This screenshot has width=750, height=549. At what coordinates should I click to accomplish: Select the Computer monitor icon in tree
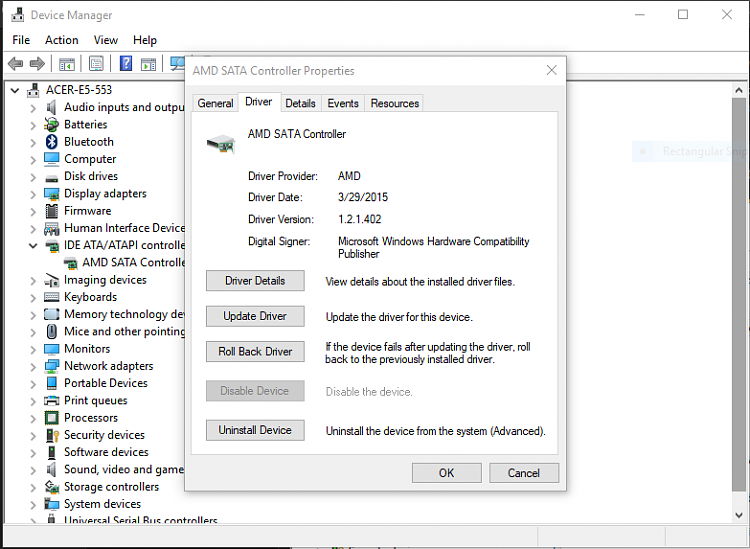[x=52, y=159]
